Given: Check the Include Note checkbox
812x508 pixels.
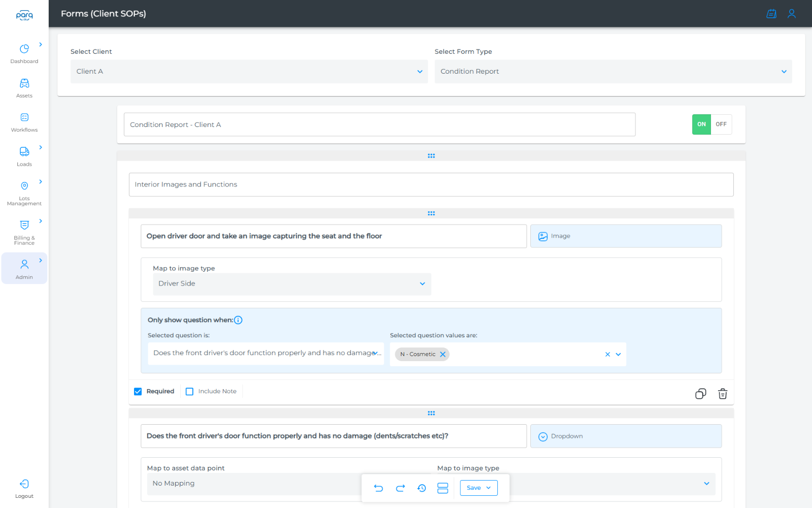Looking at the screenshot, I should [x=189, y=392].
